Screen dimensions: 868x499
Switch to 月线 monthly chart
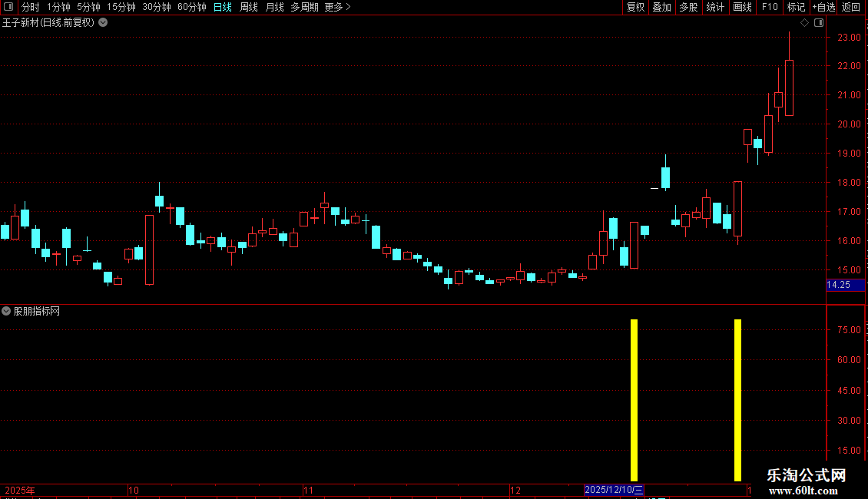tap(274, 7)
